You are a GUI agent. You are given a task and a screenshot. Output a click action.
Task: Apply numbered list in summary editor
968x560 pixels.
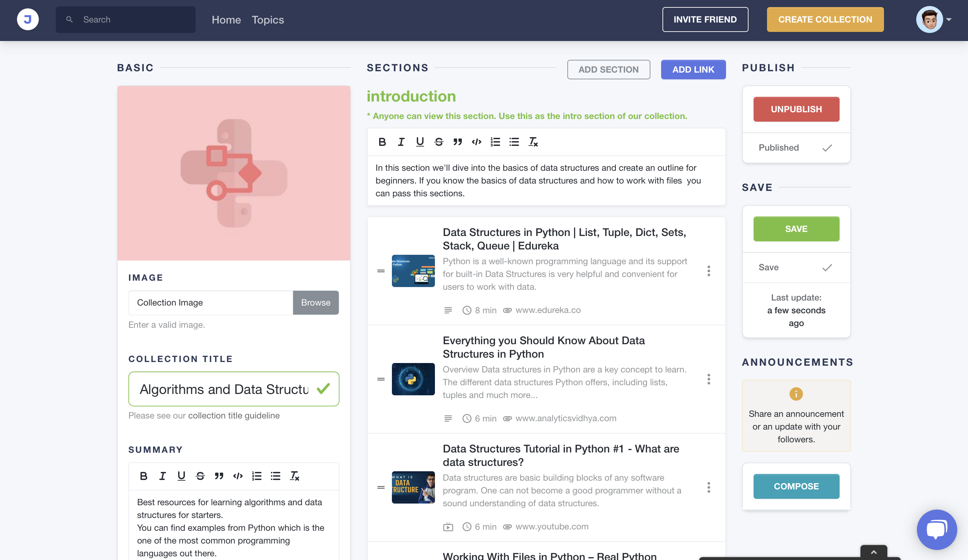tap(256, 476)
